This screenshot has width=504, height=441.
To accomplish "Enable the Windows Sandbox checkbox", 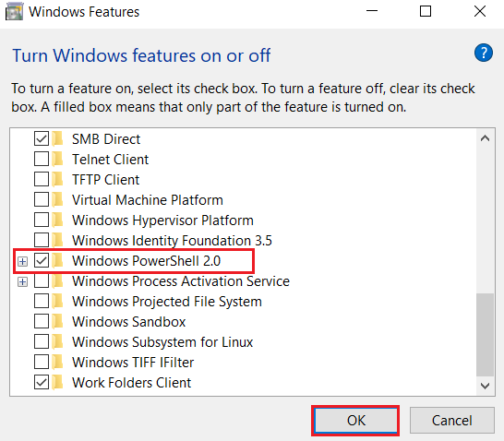I will click(42, 321).
